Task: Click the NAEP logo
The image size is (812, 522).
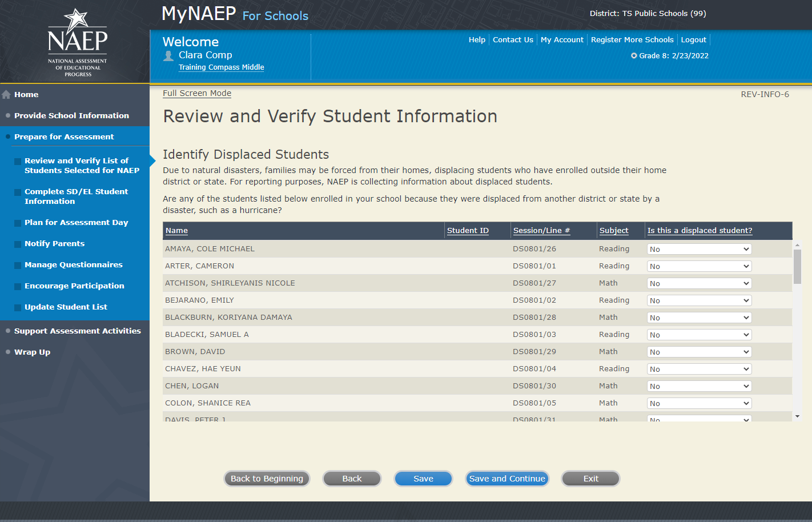Action: pyautogui.click(x=77, y=42)
